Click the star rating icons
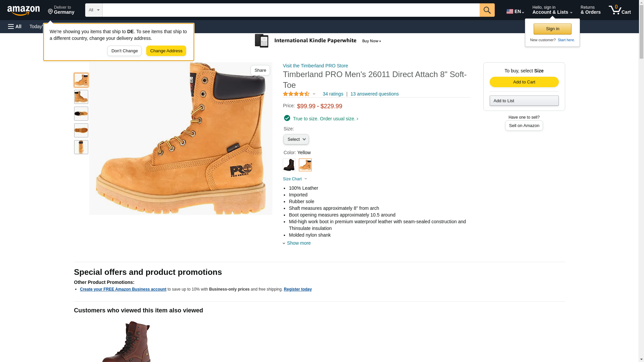Viewport: 644px width, 362px height. click(296, 94)
